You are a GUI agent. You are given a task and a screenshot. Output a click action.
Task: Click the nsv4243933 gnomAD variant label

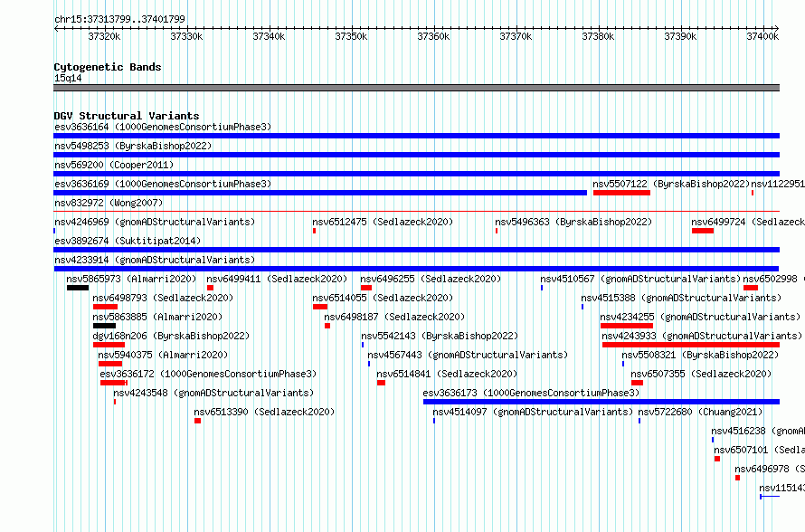(702, 336)
